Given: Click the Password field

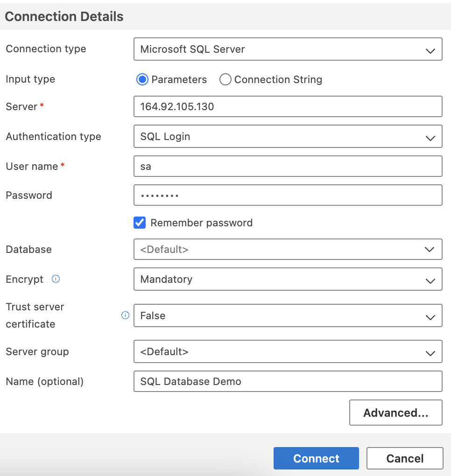Looking at the screenshot, I should pos(288,195).
